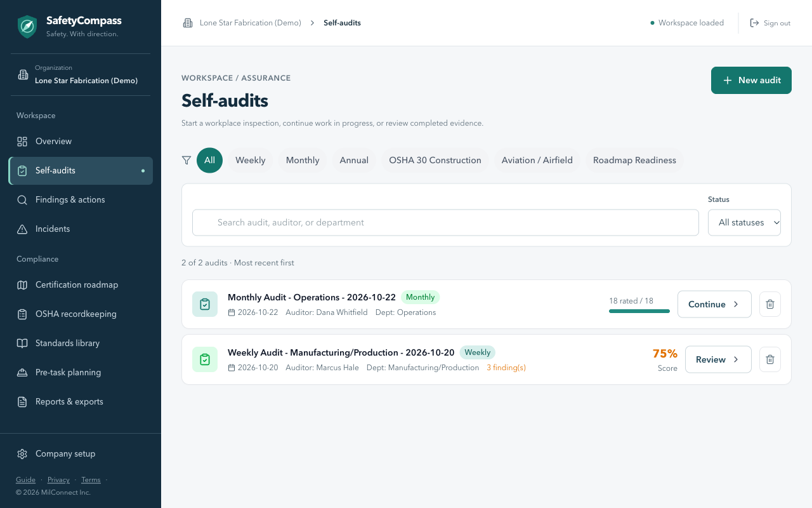Click the Overview grid icon

(22, 142)
